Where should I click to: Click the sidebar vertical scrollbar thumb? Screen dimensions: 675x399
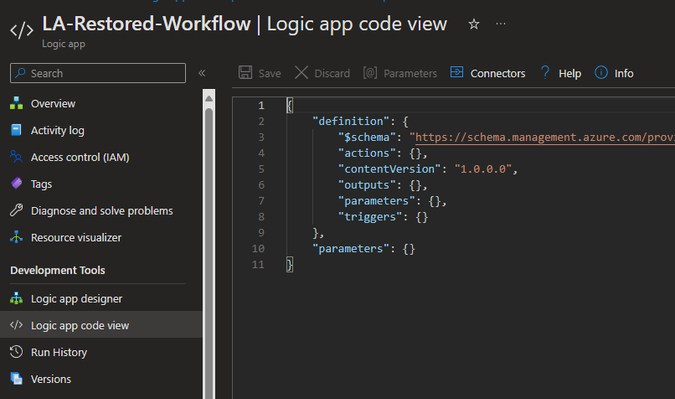(x=209, y=253)
